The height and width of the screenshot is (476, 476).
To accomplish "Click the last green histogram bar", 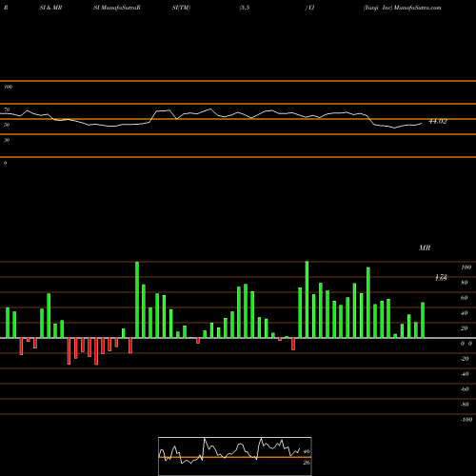I will pyautogui.click(x=423, y=320).
